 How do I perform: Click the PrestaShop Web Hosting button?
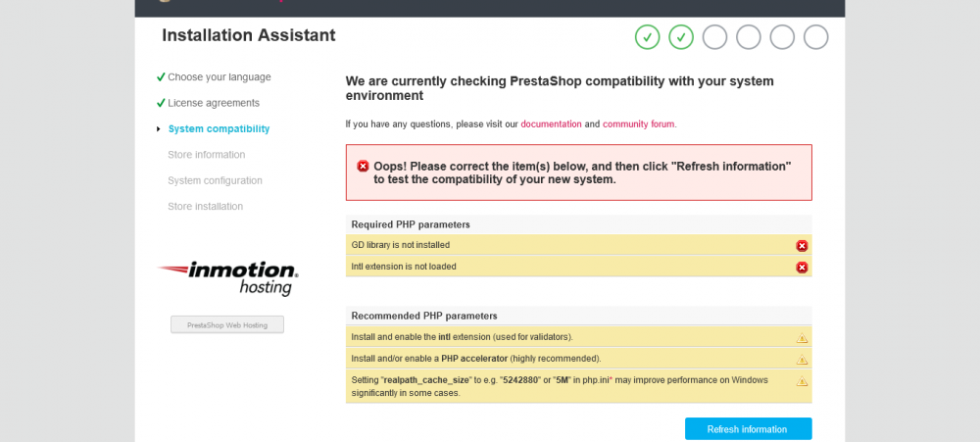[x=227, y=324]
